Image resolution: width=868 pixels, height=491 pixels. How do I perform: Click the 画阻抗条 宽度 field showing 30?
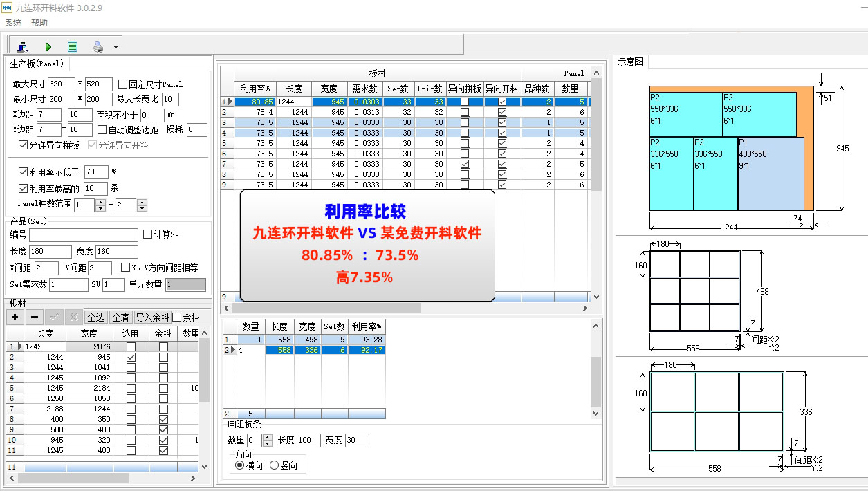(357, 441)
